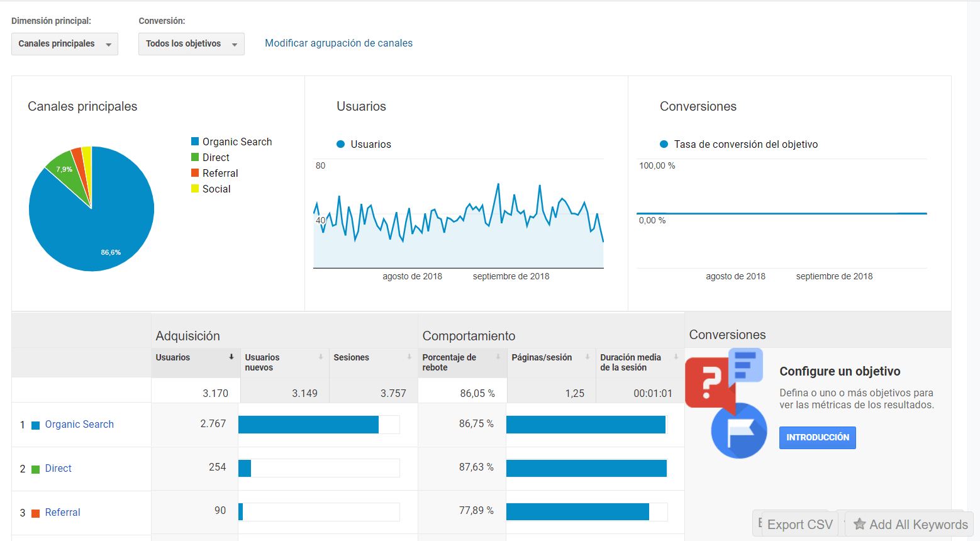980x541 pixels.
Task: Click sort arrow in Páginas/sesión column
Action: (587, 357)
